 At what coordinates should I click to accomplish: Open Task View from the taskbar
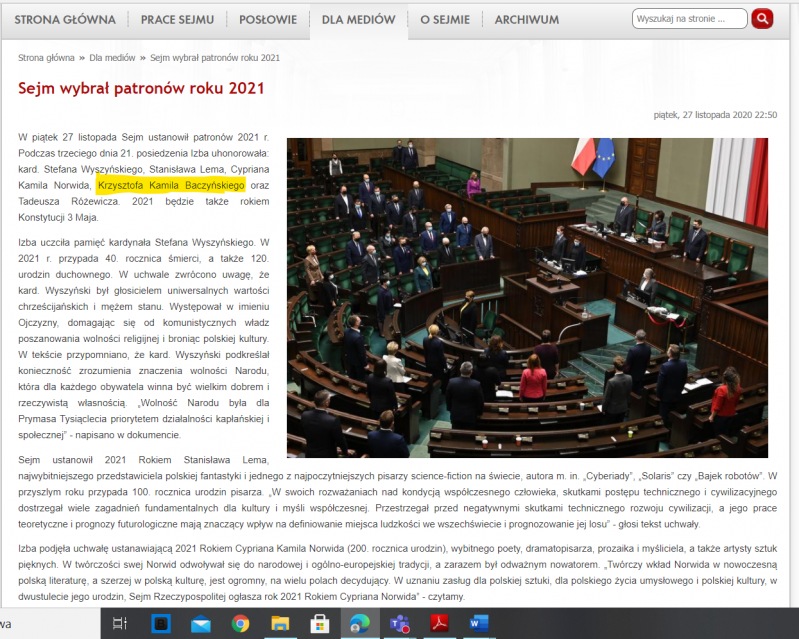[x=120, y=623]
